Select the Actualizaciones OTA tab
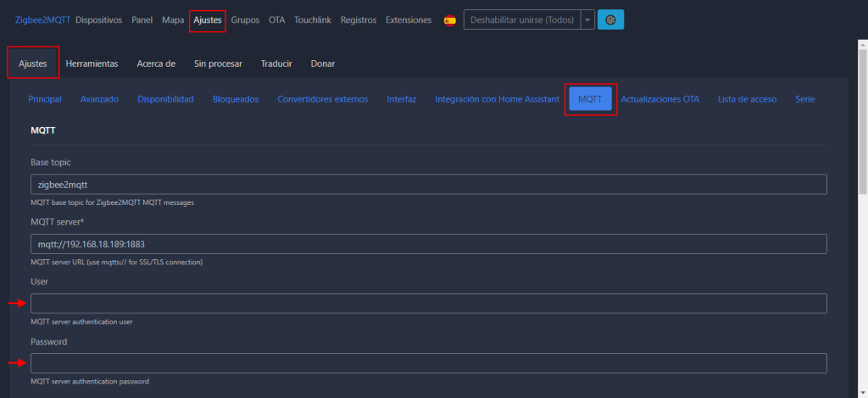Image resolution: width=868 pixels, height=398 pixels. 660,99
